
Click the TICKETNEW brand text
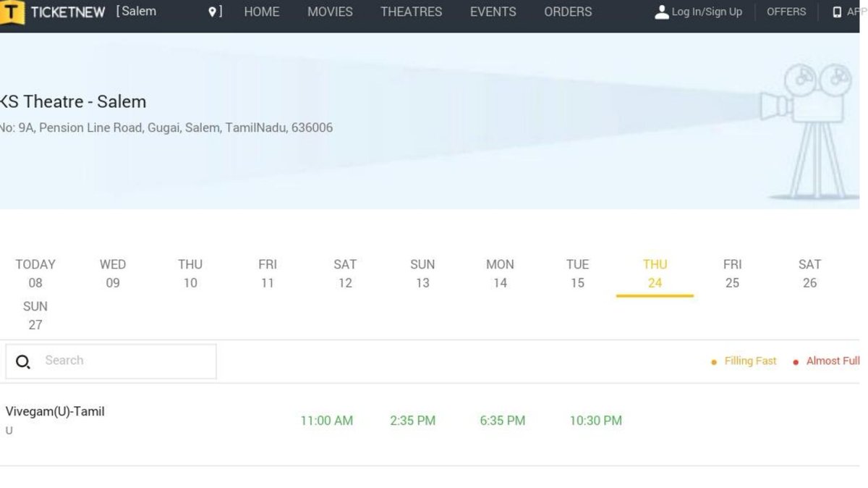tap(68, 12)
